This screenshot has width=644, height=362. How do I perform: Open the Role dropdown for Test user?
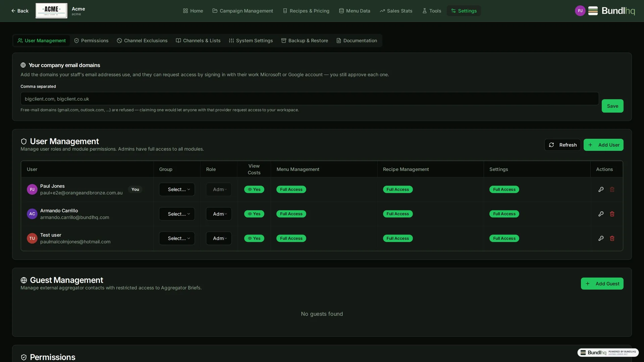(x=219, y=238)
